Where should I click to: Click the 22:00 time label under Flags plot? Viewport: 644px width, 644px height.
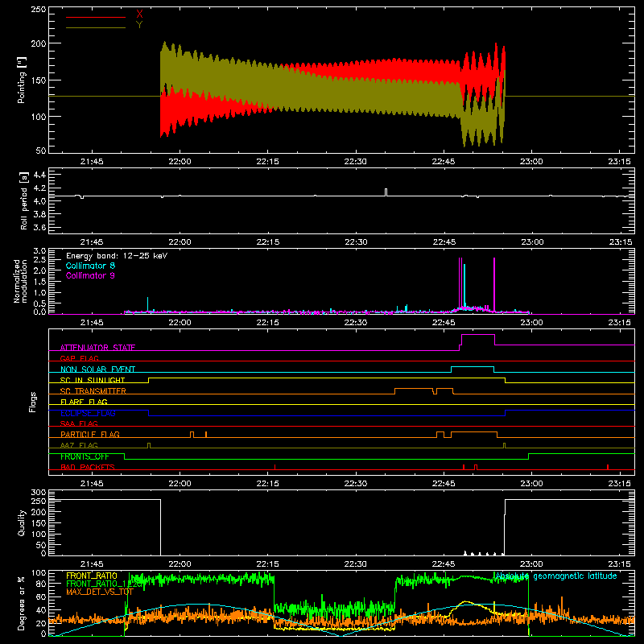180,484
